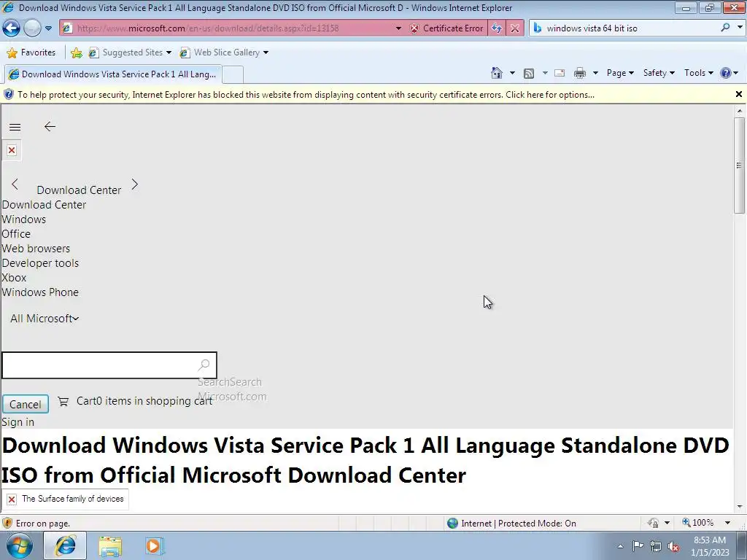Close the security information bar
Image resolution: width=747 pixels, height=560 pixels.
739,94
